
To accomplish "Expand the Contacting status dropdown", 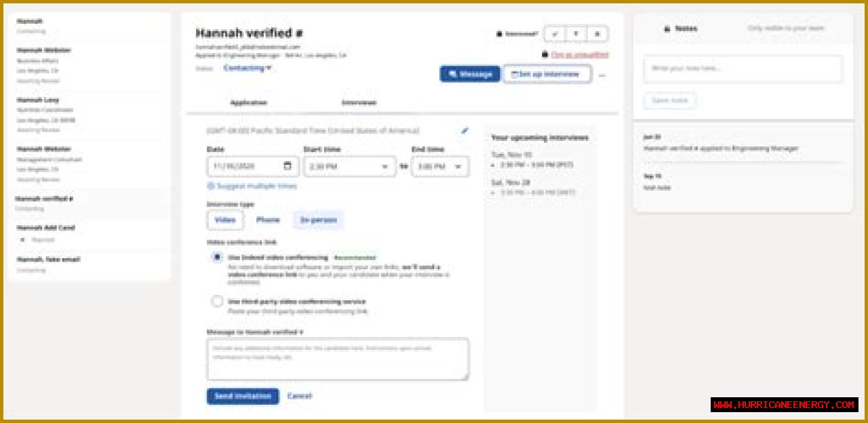I will coord(248,68).
